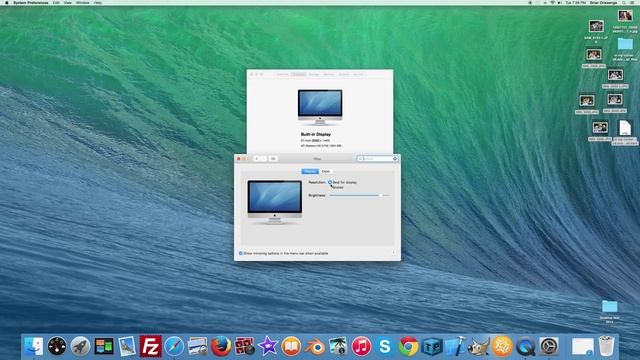640x360 pixels.
Task: Open the Window menu
Action: pyautogui.click(x=82, y=2)
